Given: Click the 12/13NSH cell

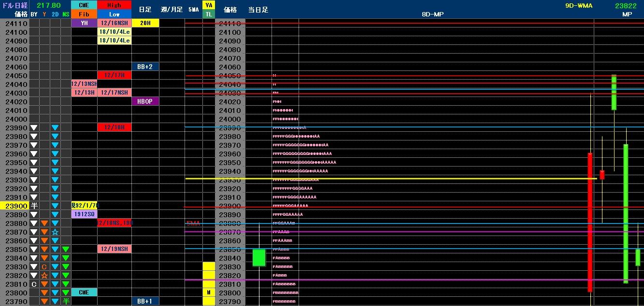Looking at the screenshot, I should (x=84, y=84).
